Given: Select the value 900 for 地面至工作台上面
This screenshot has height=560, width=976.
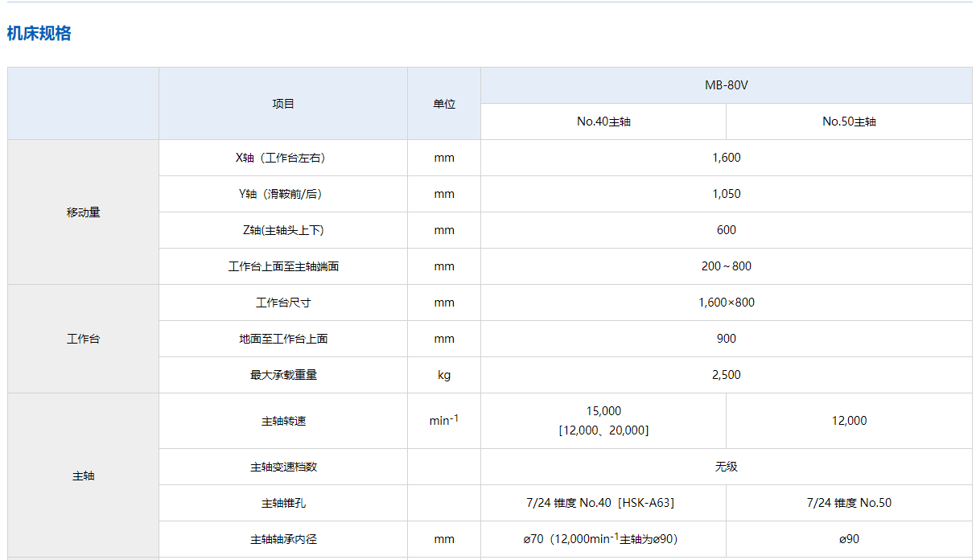Looking at the screenshot, I should click(727, 339).
